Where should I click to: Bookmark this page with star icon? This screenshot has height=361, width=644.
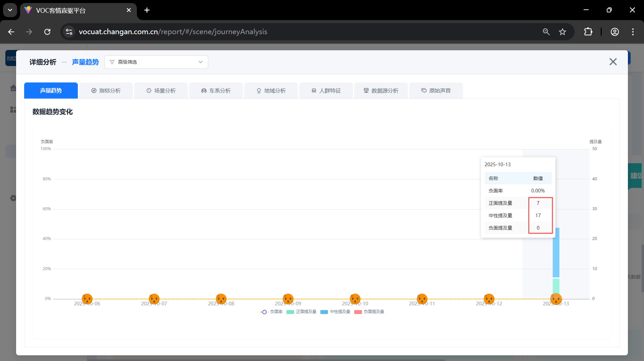(562, 32)
